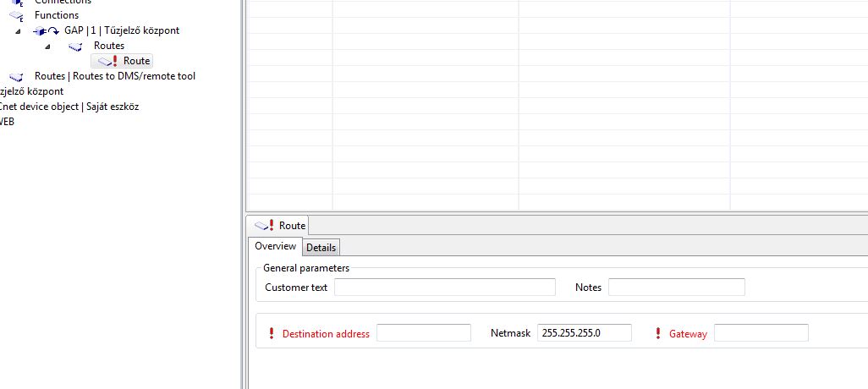Select the Saját eszköz device object item

(68, 107)
